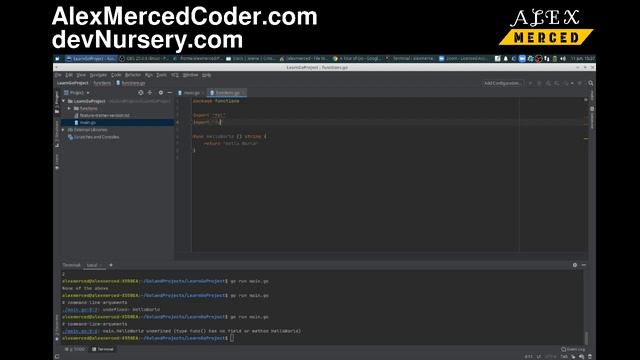Click in the code editor on package line

216,101
